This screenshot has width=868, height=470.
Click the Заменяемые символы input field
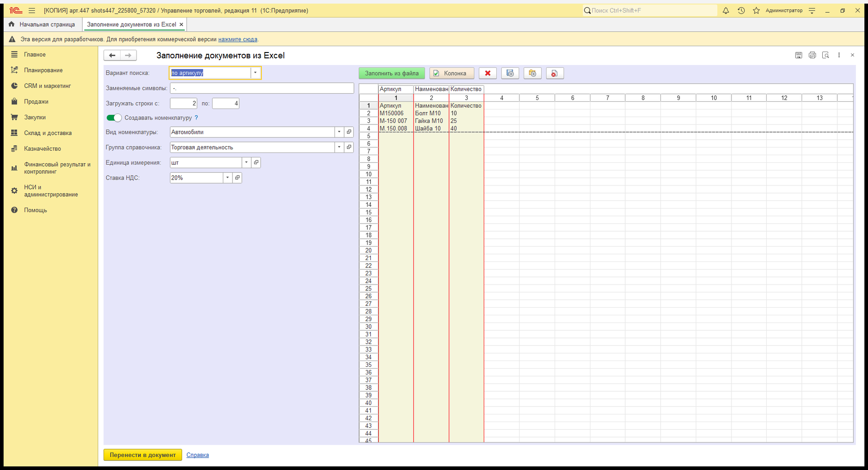coord(262,88)
